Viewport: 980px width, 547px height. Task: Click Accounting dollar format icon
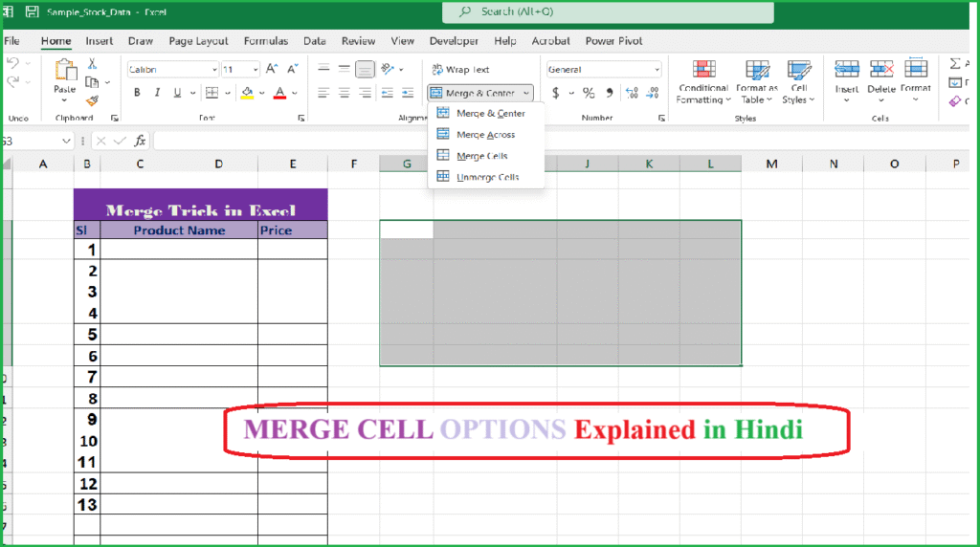(556, 93)
